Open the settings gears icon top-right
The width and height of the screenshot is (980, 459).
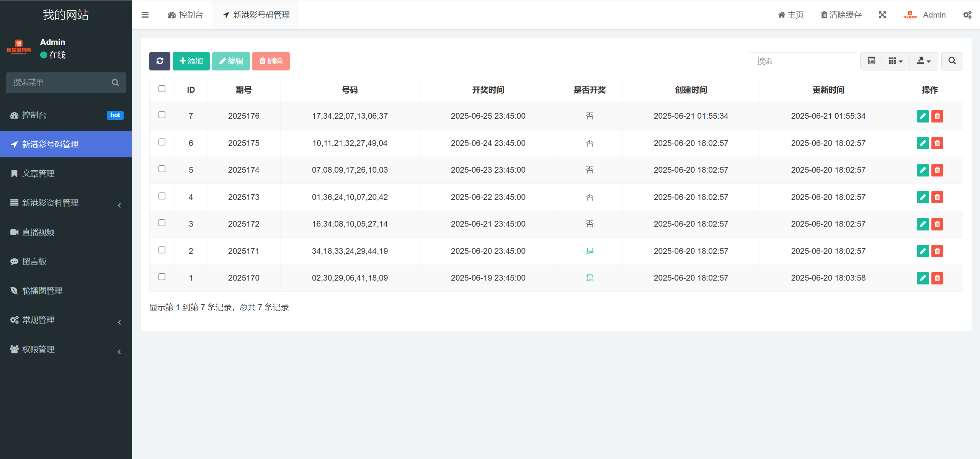coord(967,15)
